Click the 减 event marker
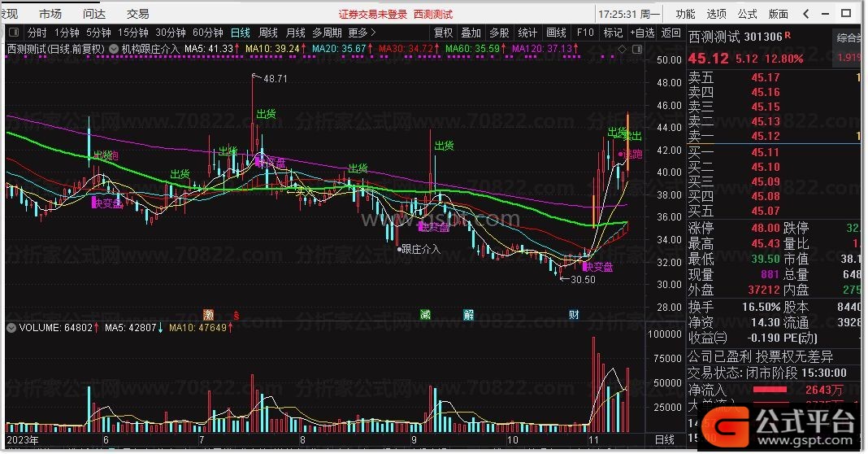This screenshot has width=868, height=454. (x=425, y=315)
